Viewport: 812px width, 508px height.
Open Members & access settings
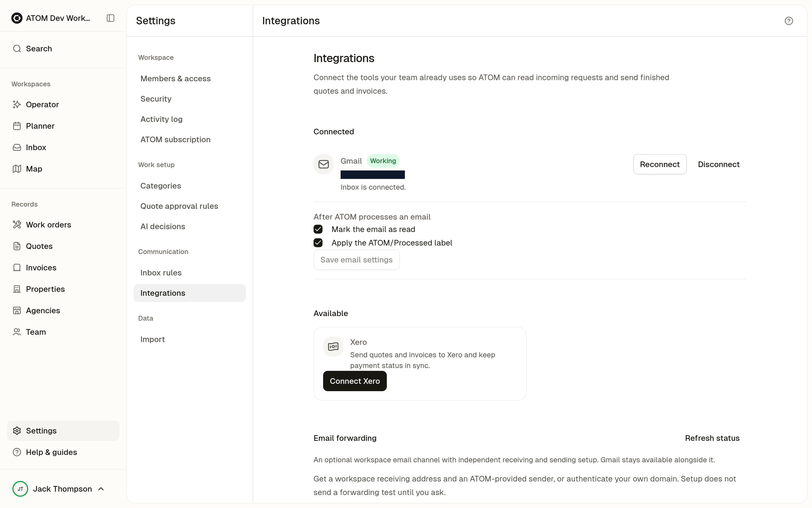click(x=189, y=79)
